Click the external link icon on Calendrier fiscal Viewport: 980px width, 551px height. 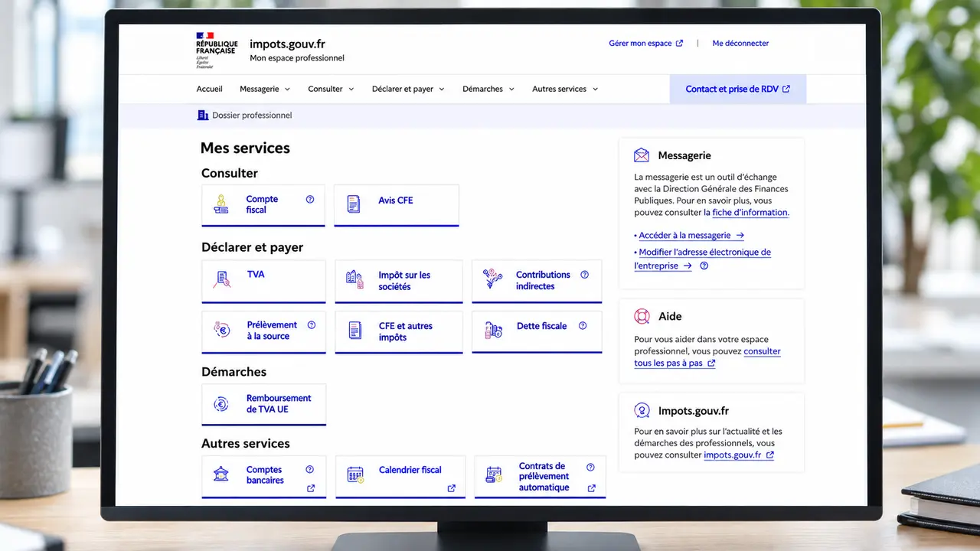pos(451,488)
